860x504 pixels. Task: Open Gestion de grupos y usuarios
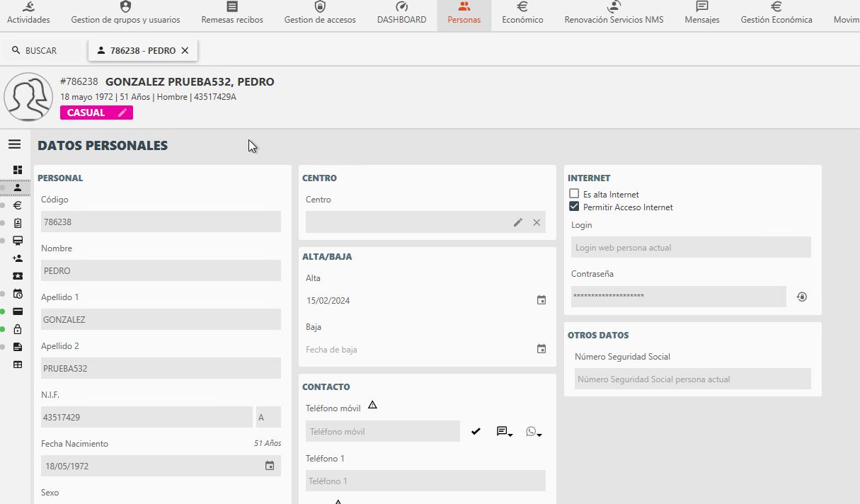(126, 14)
